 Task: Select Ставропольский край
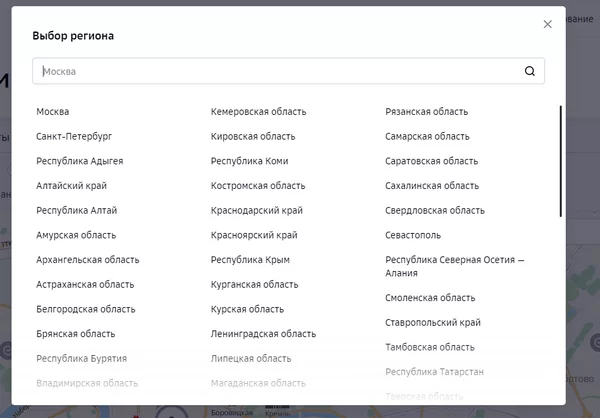point(433,323)
